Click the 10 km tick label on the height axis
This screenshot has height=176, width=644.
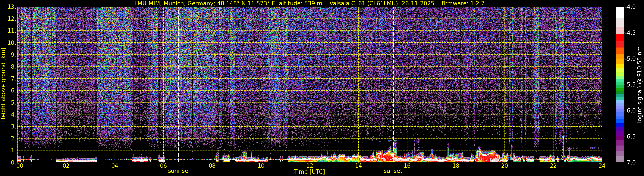point(12,43)
